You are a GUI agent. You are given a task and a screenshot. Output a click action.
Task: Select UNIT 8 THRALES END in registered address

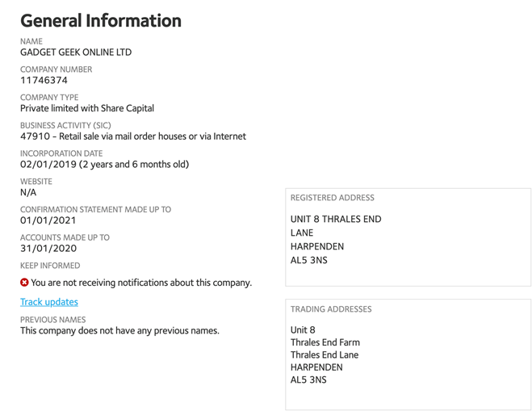(336, 220)
